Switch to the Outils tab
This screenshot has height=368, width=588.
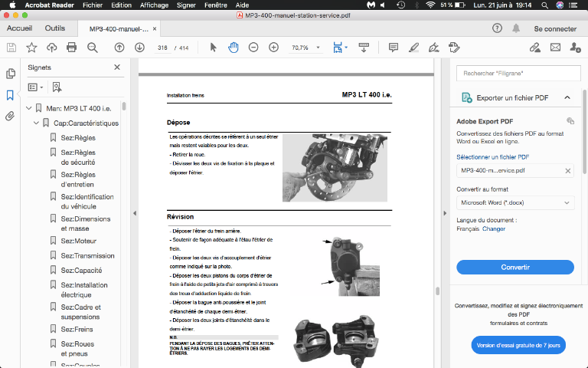click(x=55, y=28)
